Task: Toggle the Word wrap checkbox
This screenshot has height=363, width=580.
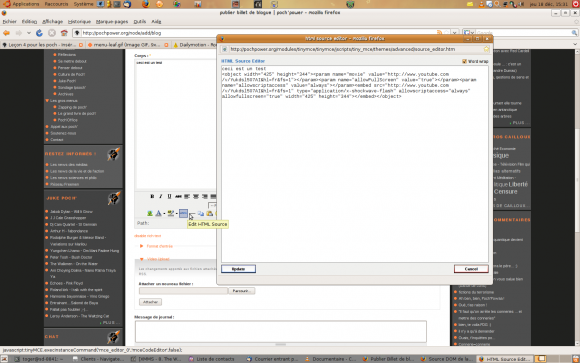Action: pos(464,61)
